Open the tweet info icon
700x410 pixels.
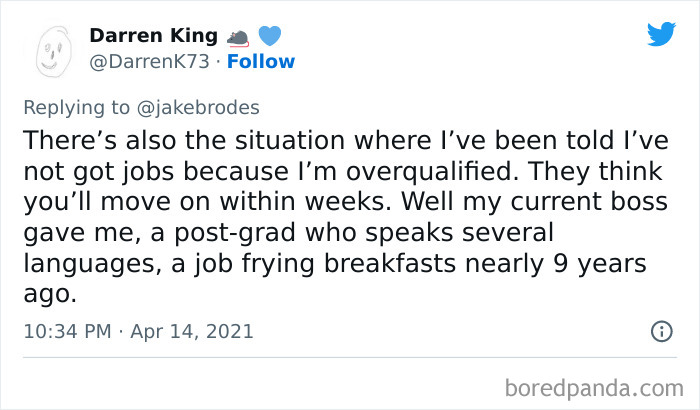point(661,331)
